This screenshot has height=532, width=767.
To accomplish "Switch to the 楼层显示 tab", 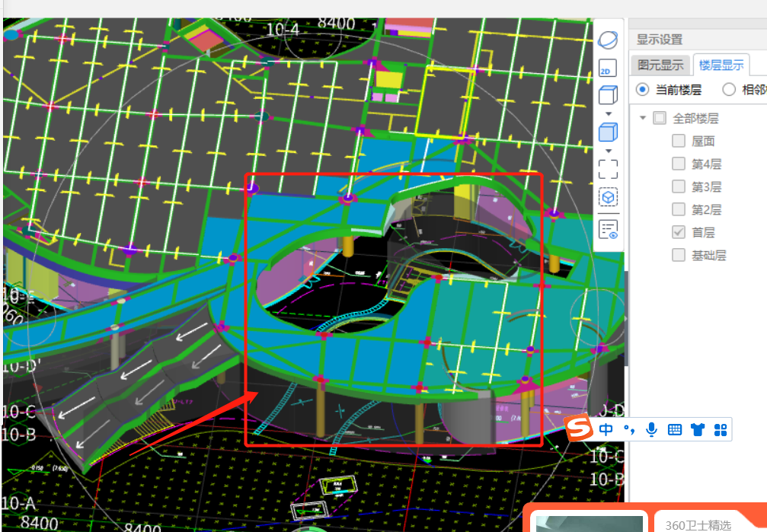I will pos(721,65).
